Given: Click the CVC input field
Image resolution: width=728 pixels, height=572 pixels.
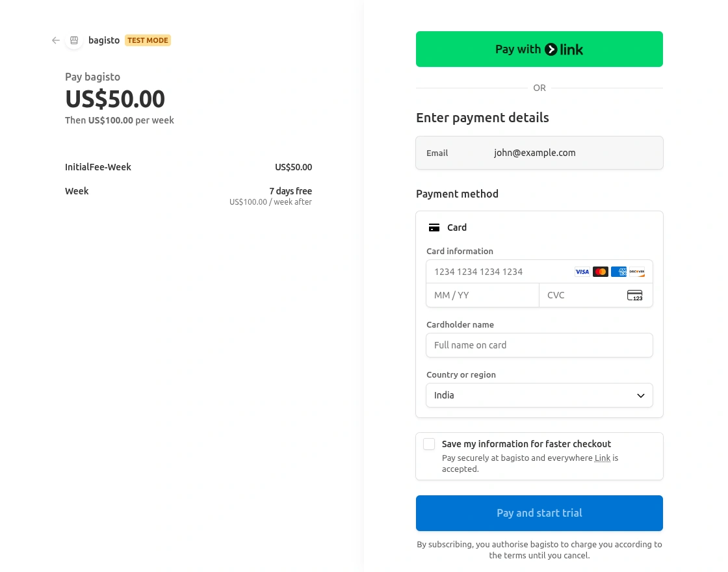Looking at the screenshot, I should coord(578,295).
